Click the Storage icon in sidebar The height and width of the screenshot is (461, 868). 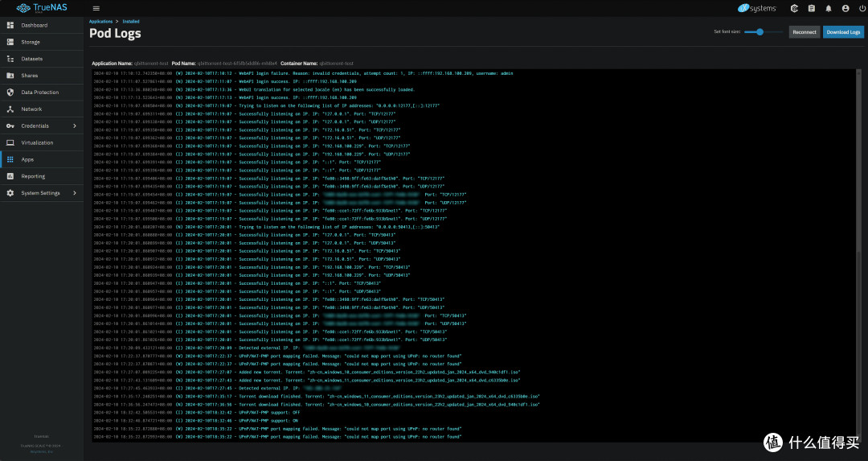pos(10,42)
